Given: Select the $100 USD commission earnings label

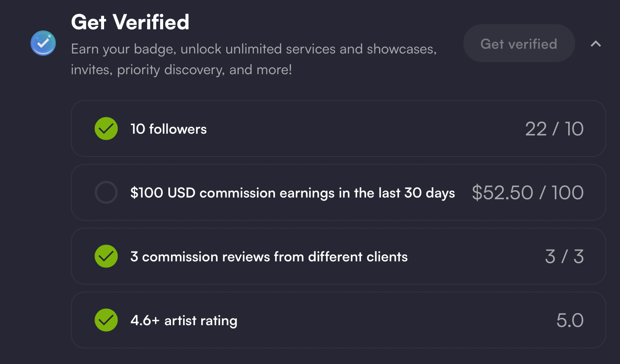Looking at the screenshot, I should (292, 193).
